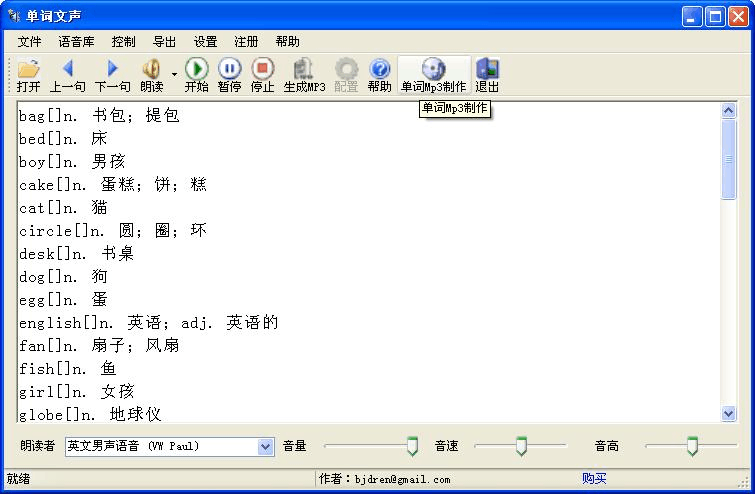The image size is (755, 494).
Task: Click the word line starting with bag
Action: coord(99,116)
